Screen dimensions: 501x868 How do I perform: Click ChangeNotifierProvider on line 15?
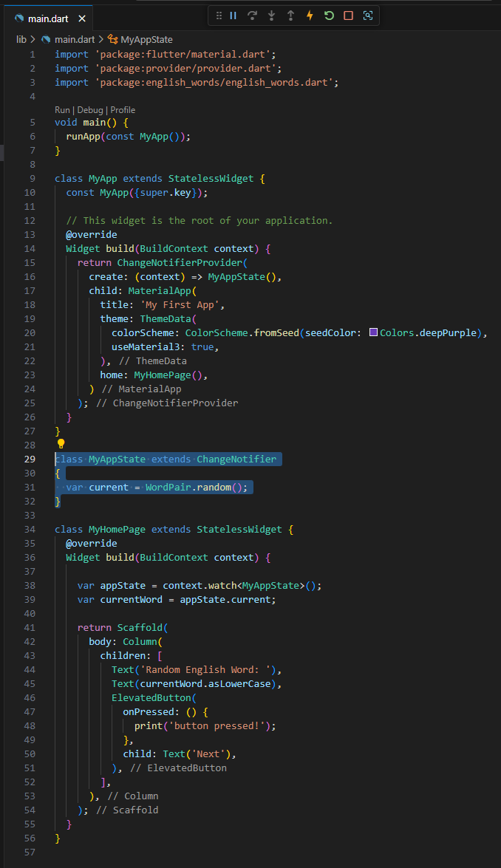[180, 262]
